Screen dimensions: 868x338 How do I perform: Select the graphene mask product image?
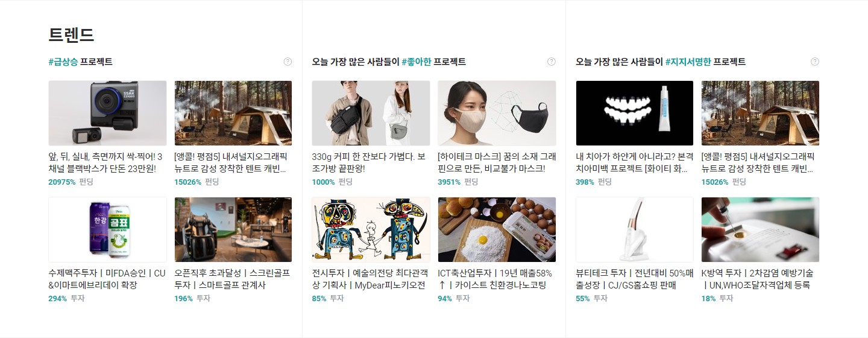[497, 113]
